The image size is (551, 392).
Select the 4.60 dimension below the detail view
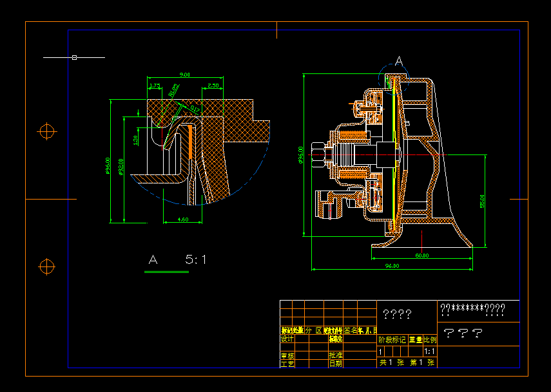coord(182,220)
